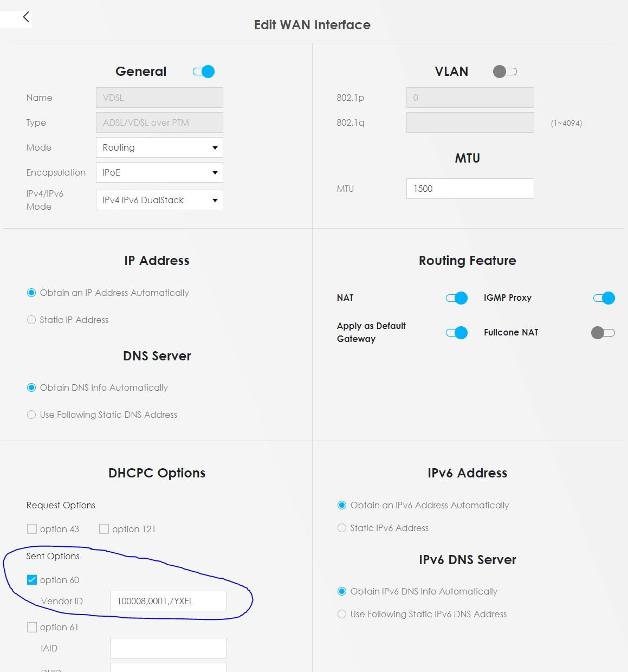
Task: Click the IAID input field
Action: click(x=169, y=648)
